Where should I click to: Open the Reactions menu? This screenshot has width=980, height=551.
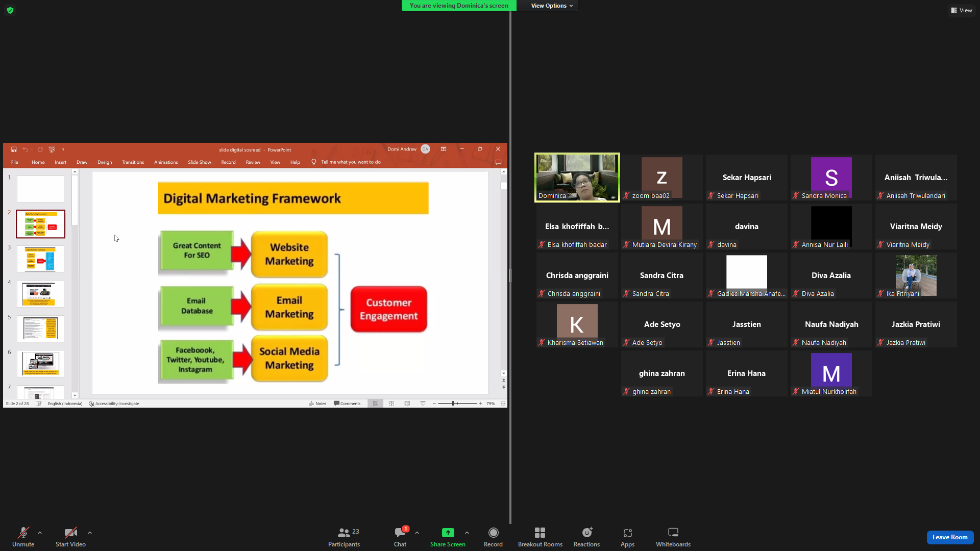tap(586, 537)
